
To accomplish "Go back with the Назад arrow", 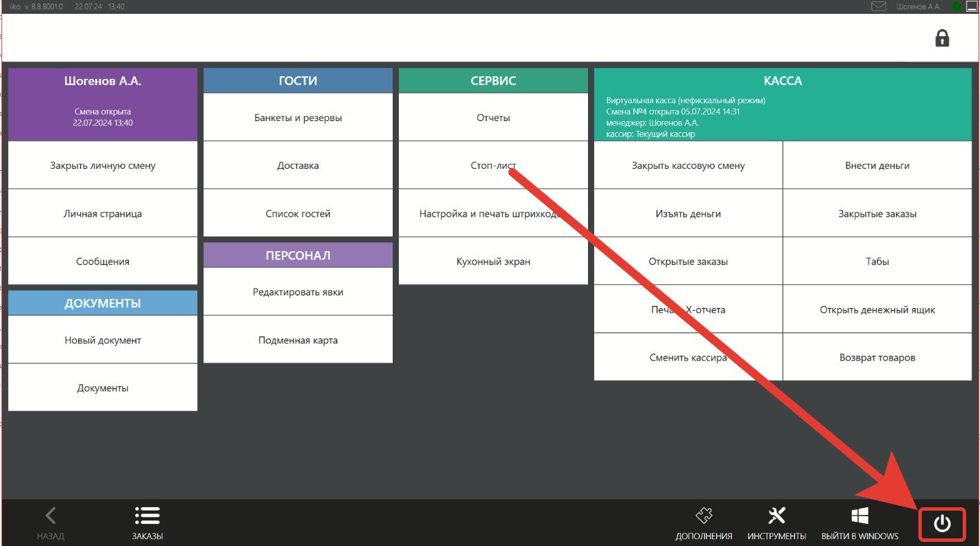I will [51, 516].
